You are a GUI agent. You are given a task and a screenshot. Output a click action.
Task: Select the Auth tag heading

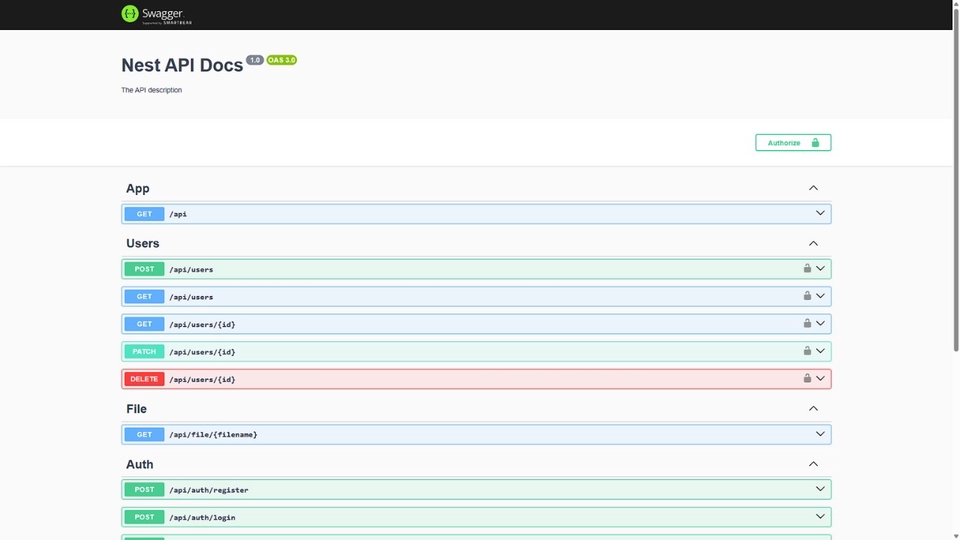(x=140, y=464)
